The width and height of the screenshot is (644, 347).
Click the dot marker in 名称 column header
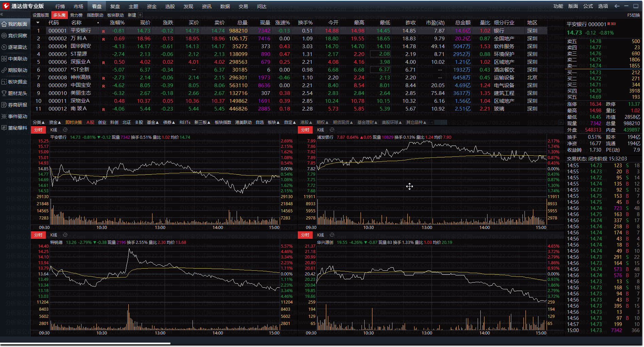[98, 23]
